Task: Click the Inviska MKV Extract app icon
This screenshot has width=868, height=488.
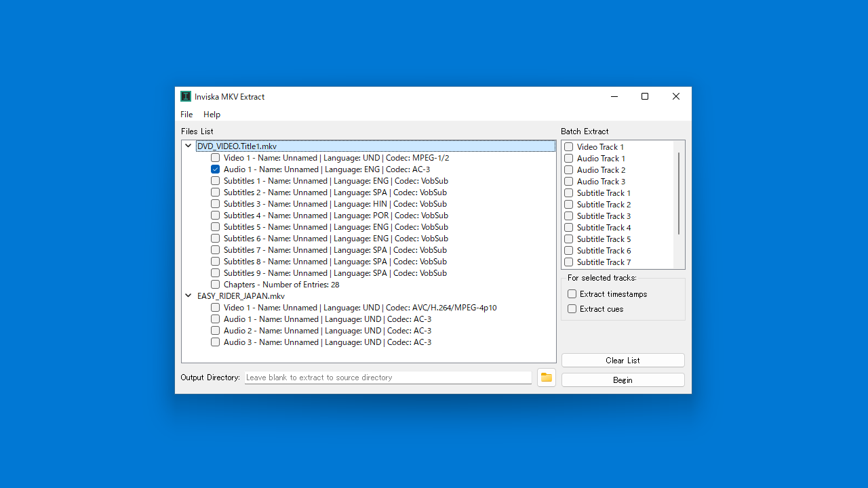Action: click(x=186, y=96)
